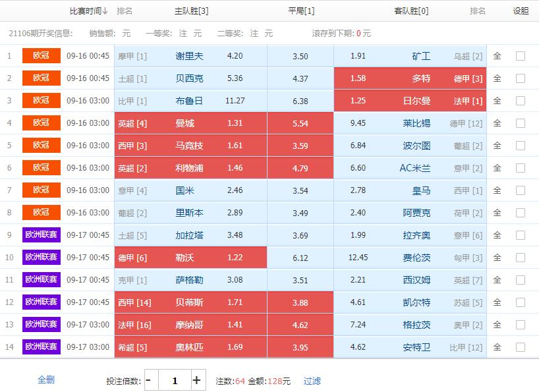Viewport: 539px width, 392px height.
Task: Click the 平局[1] column header
Action: point(300,11)
